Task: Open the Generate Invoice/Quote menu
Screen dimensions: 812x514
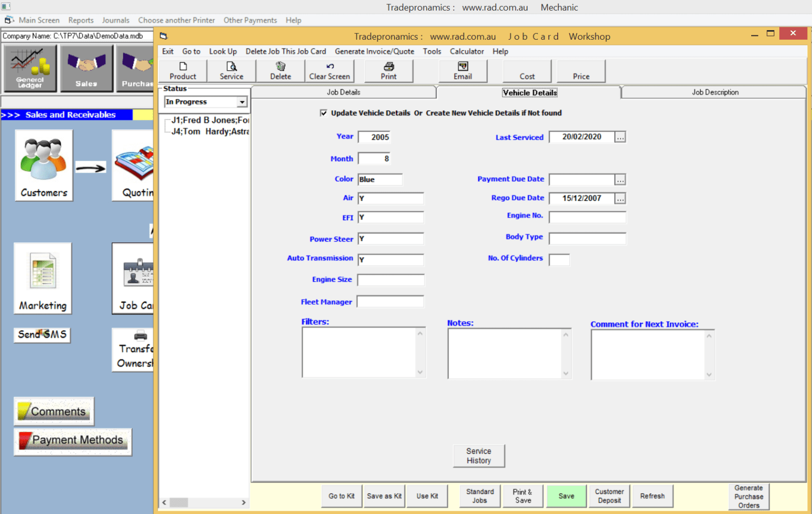Action: [x=374, y=51]
